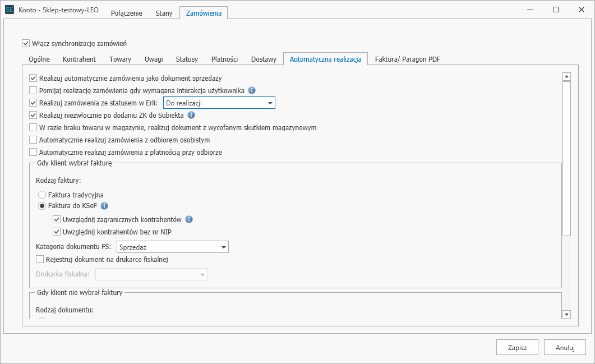
Task: Open the Towary sub-tab
Action: (121, 59)
